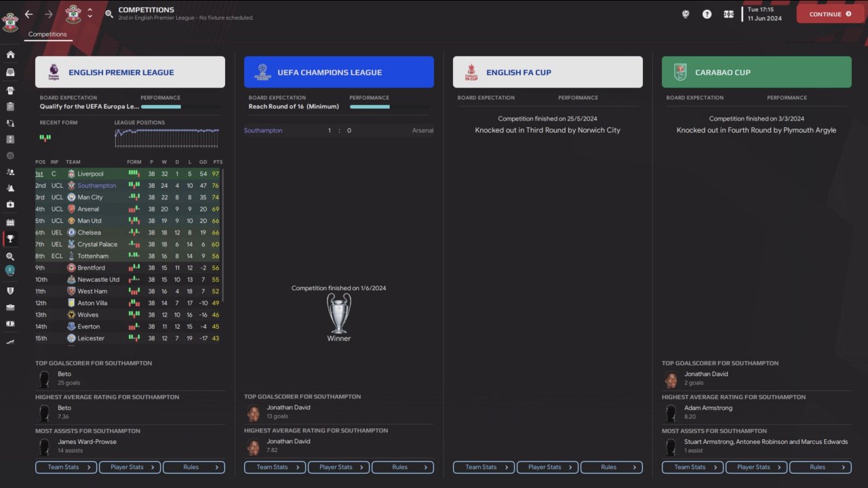Viewport: 868px width, 488px height.
Task: Click the teal notification badge icon
Action: click(x=10, y=270)
